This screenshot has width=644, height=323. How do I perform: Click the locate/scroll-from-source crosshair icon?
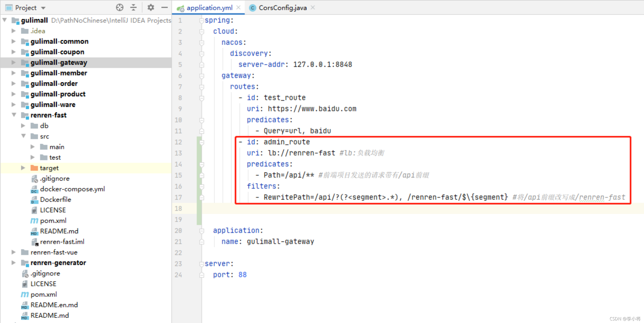point(120,7)
